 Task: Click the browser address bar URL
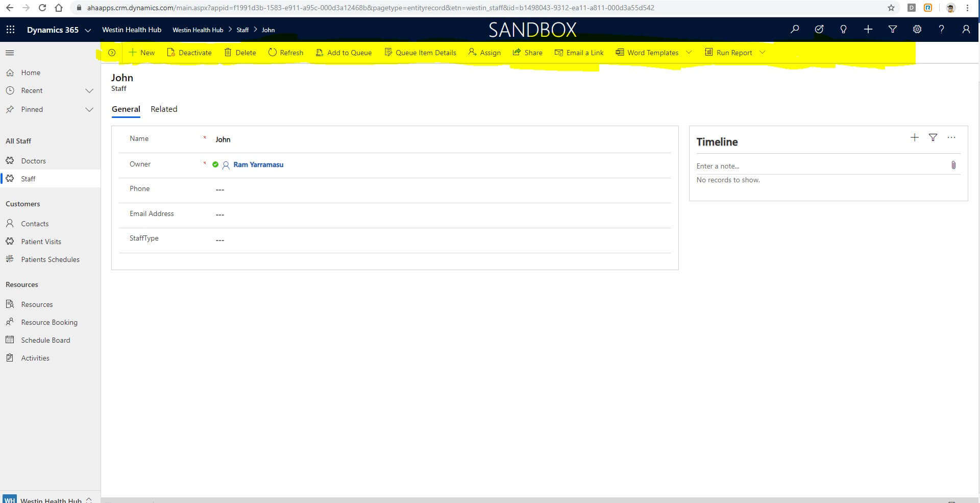click(x=371, y=8)
